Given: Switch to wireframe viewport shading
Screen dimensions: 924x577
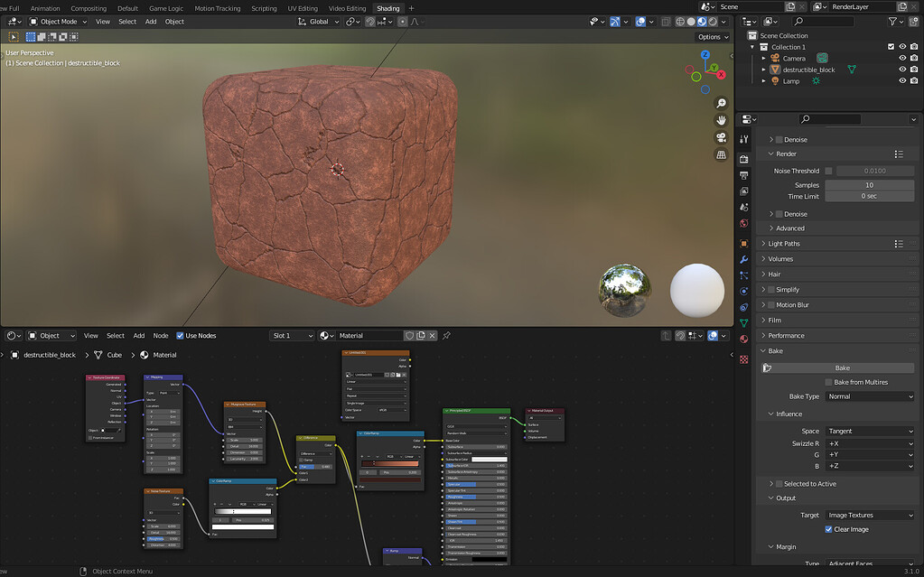Looking at the screenshot, I should [x=680, y=21].
